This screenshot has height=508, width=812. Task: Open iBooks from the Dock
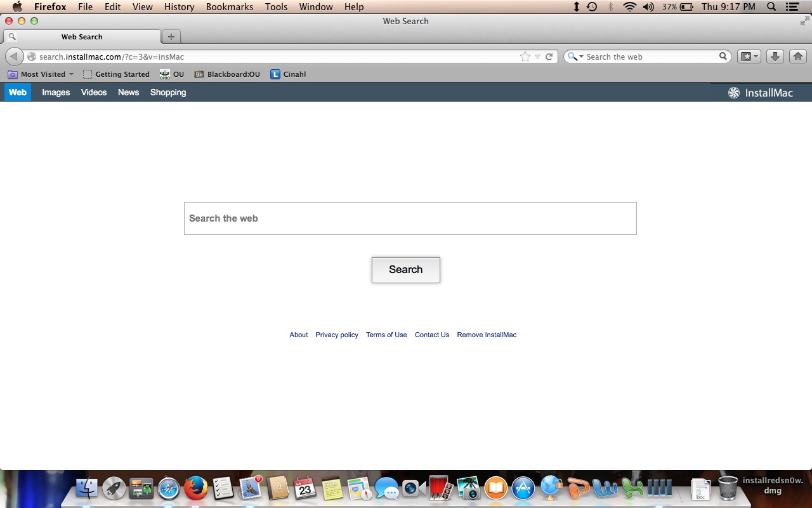coord(496,488)
